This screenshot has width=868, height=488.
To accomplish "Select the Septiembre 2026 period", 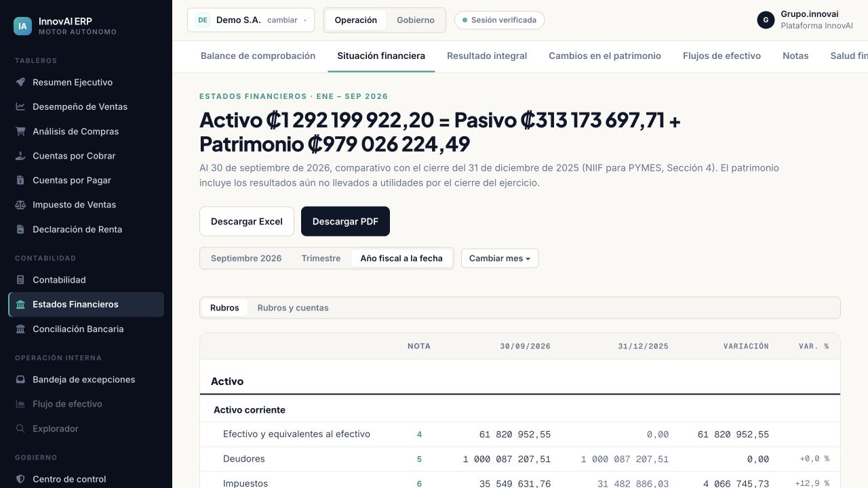I will 246,258.
